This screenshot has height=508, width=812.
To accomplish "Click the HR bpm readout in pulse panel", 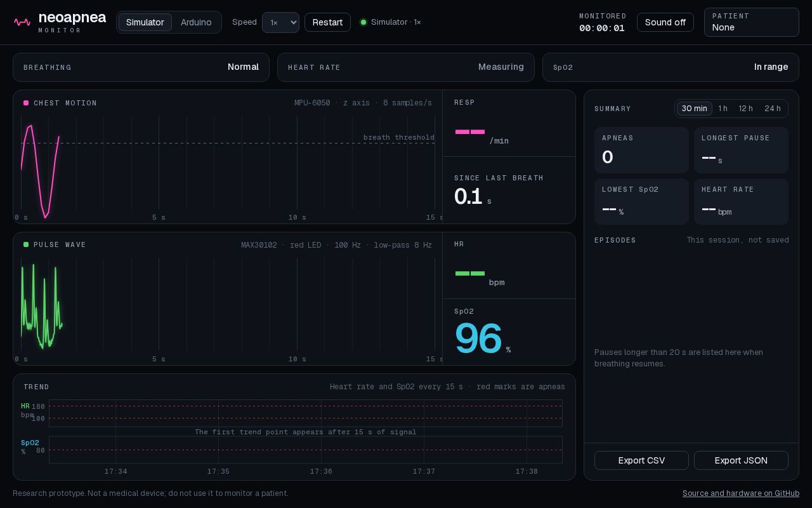I will point(480,276).
